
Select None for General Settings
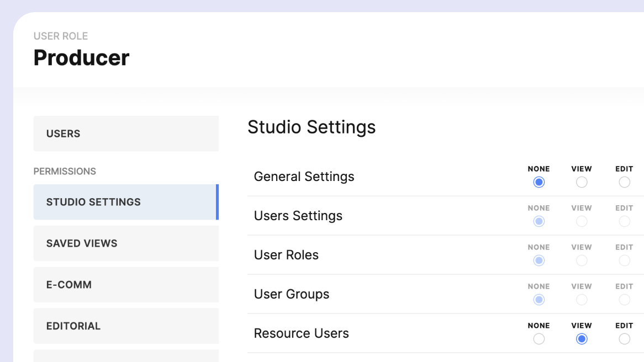[x=539, y=182]
